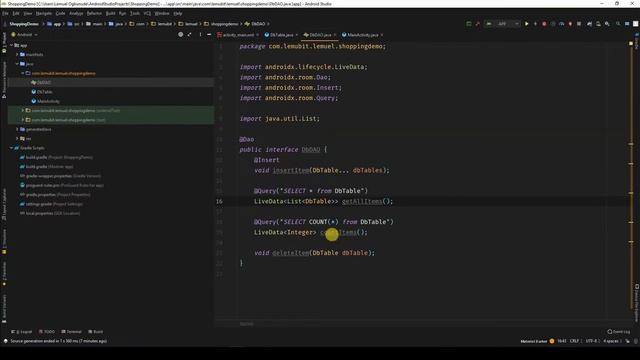
Task: Open the Search Everywhere magnifier icon
Action: [x=618, y=24]
